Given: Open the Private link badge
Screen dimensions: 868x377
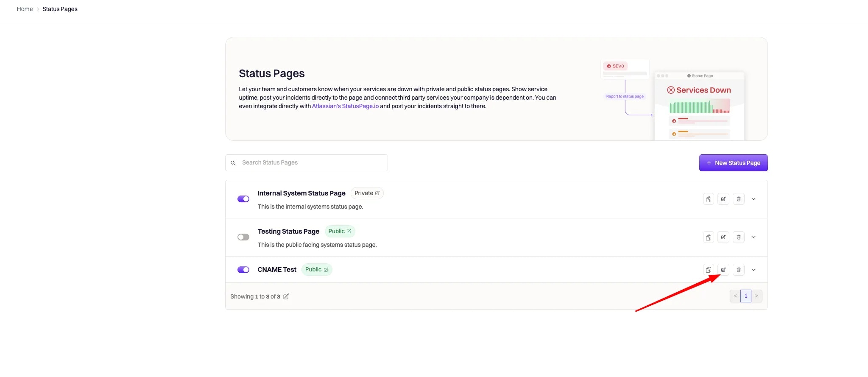Looking at the screenshot, I should [367, 193].
